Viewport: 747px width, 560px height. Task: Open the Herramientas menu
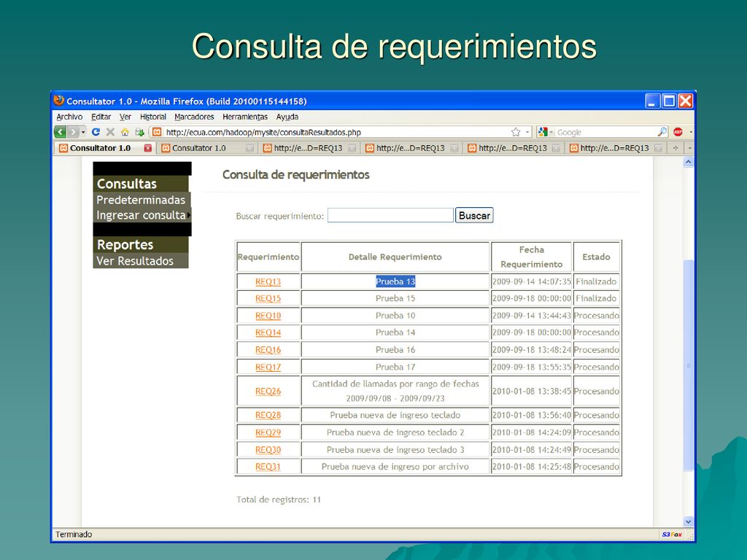click(x=245, y=117)
